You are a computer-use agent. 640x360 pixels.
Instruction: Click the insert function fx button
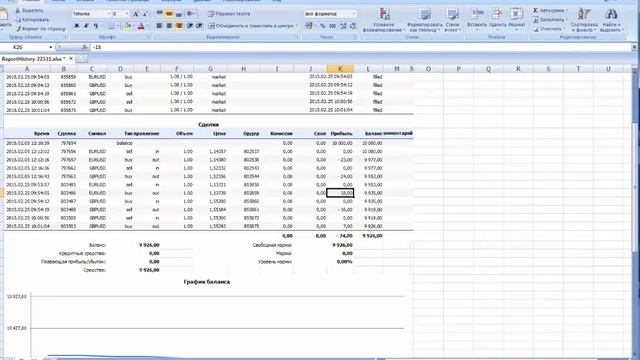pos(84,47)
